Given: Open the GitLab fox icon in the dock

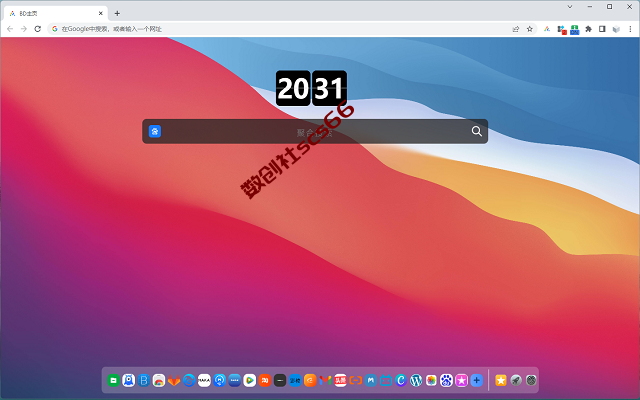Looking at the screenshot, I should click(174, 380).
